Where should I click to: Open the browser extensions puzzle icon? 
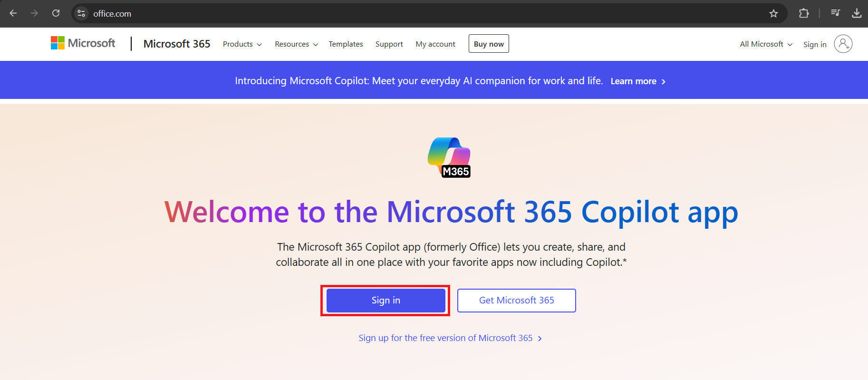click(804, 13)
